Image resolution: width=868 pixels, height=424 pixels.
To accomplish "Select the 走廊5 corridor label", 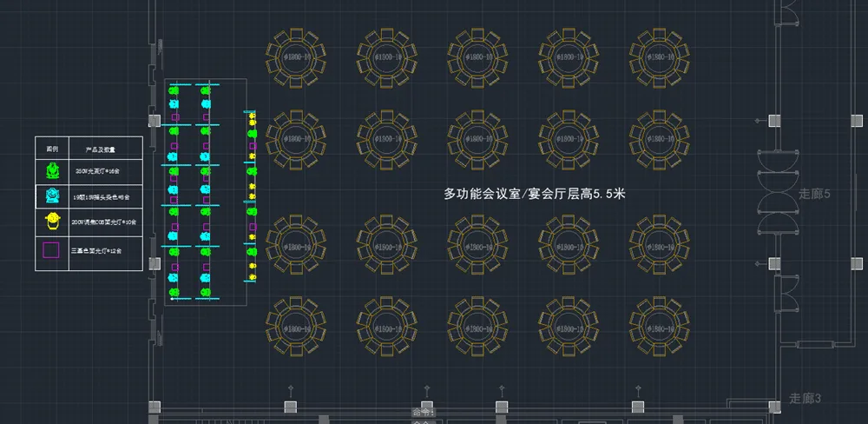I will pyautogui.click(x=814, y=194).
